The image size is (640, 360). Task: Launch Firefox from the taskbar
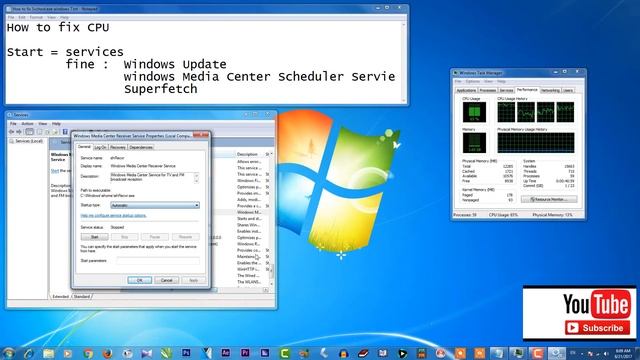point(107,353)
